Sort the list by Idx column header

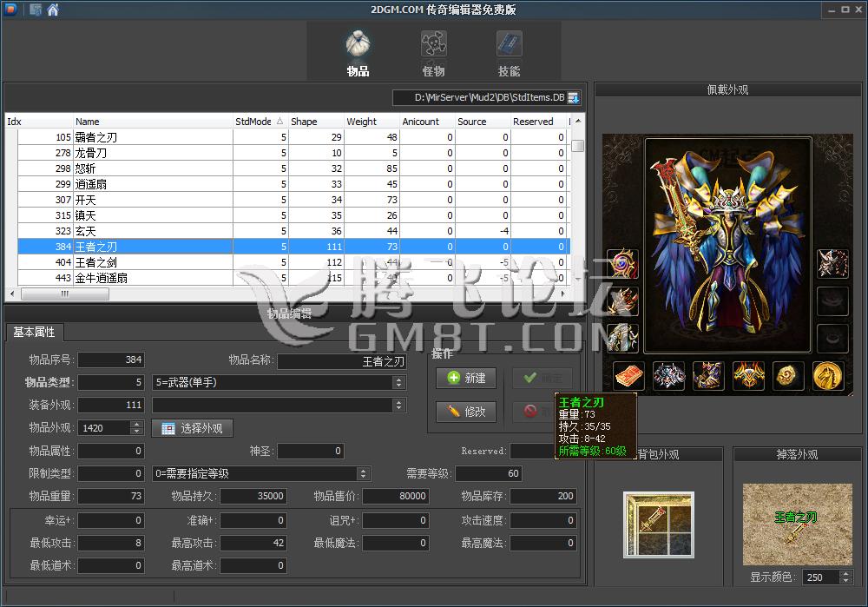click(x=40, y=122)
